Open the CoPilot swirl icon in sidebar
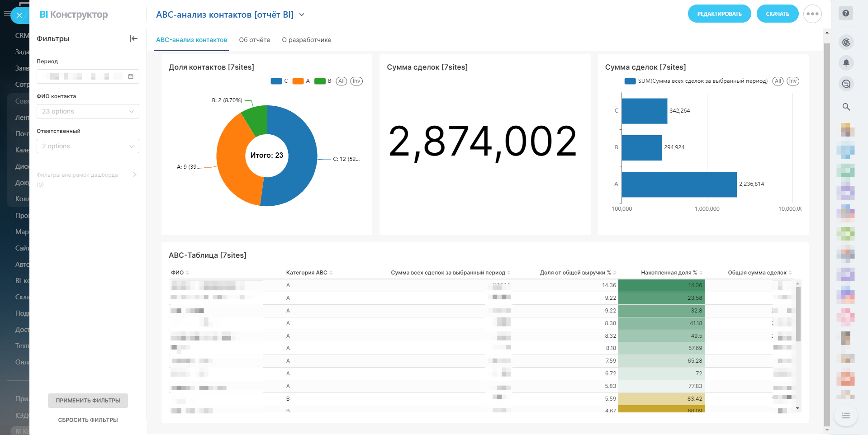The height and width of the screenshot is (435, 868). point(846,43)
